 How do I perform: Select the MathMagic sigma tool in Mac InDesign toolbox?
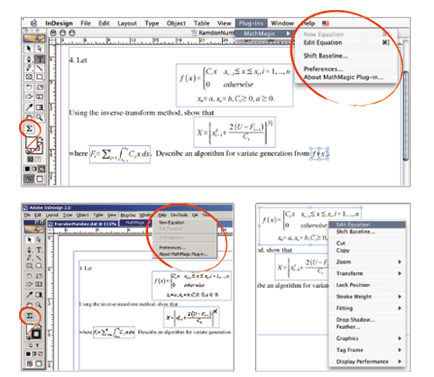tap(29, 129)
